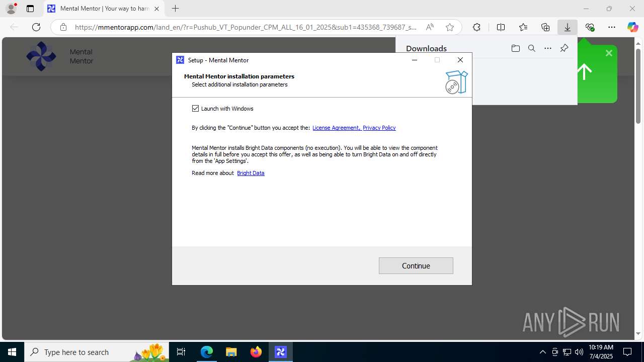
Task: Open Firefox from taskbar
Action: pyautogui.click(x=256, y=352)
